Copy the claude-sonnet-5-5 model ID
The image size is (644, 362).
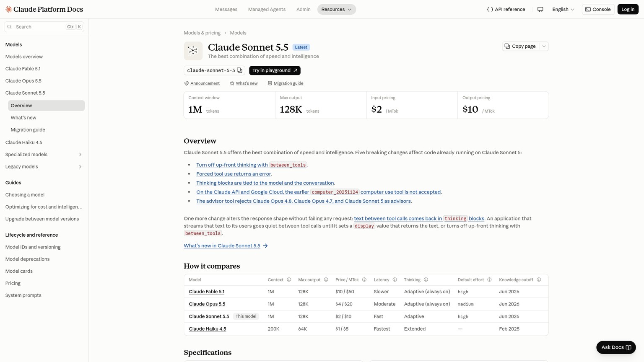click(240, 70)
